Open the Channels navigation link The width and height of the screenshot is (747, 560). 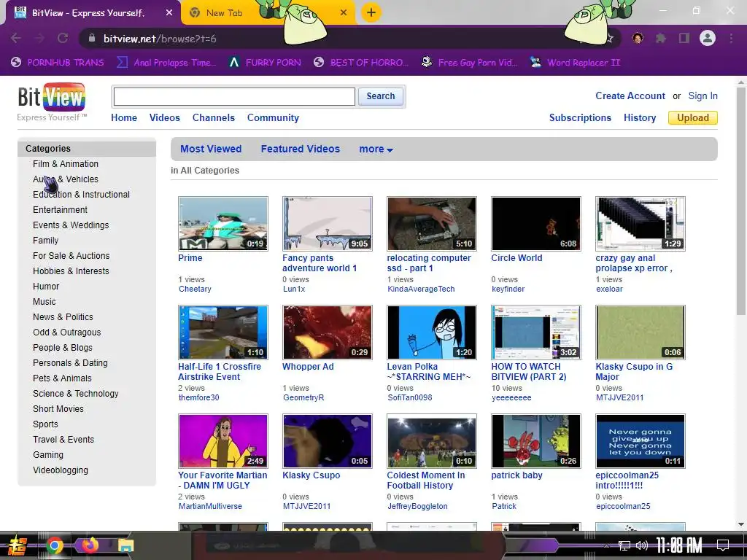pyautogui.click(x=214, y=117)
